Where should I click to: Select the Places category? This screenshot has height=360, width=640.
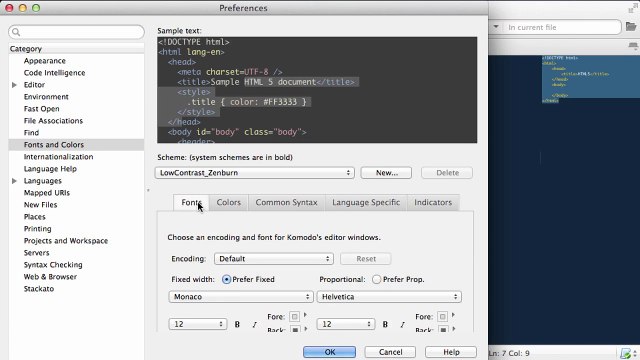point(35,217)
